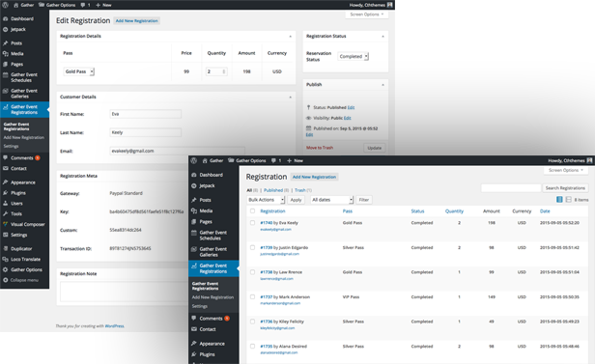This screenshot has width=595, height=364.
Task: Open the Loco Translate menu item
Action: click(x=25, y=260)
